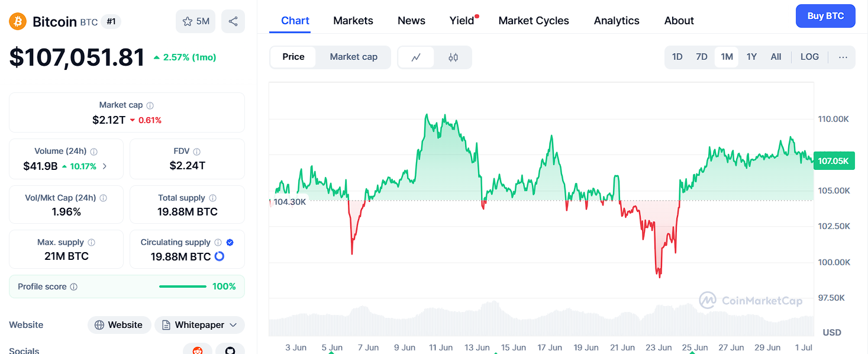This screenshot has width=868, height=354.
Task: Switch to the Analytics tab
Action: tap(617, 21)
